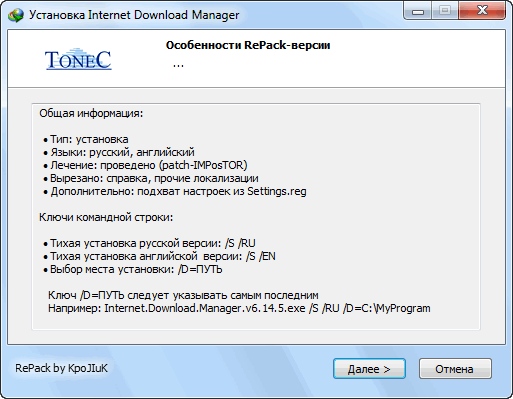Click the /S /EN silent install line
The image size is (513, 399).
[x=160, y=256]
